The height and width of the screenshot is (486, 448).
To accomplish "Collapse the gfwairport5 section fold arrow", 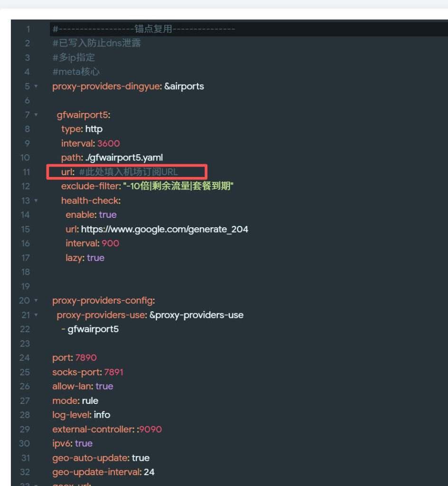I will tap(36, 115).
